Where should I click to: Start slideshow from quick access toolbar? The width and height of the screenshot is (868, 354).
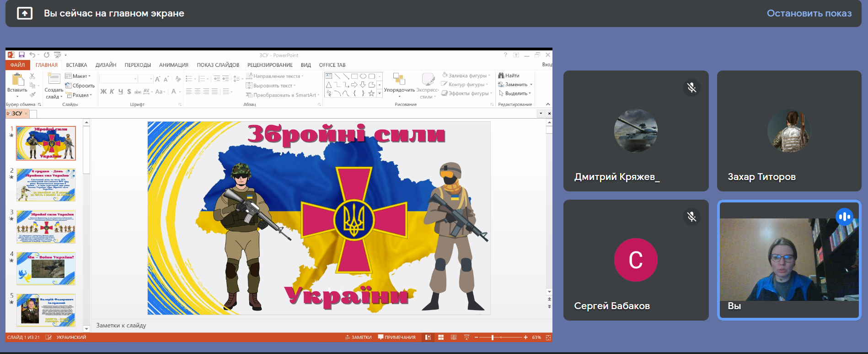pyautogui.click(x=57, y=55)
